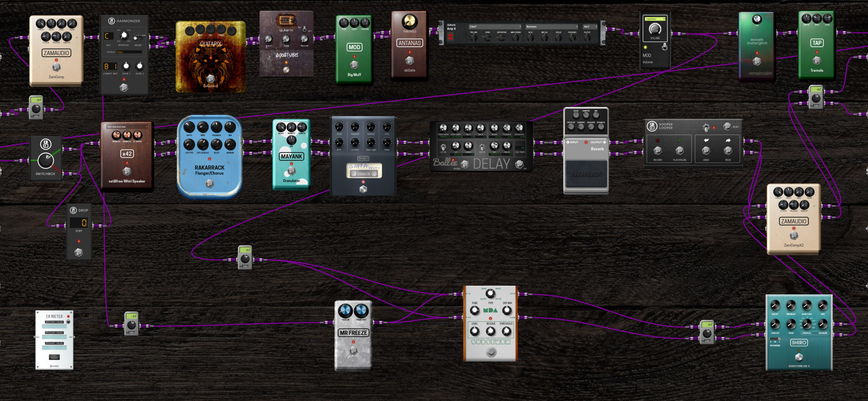The width and height of the screenshot is (868, 401).
Task: Toggle the Gaffa Delay footswitch
Action: point(363,189)
